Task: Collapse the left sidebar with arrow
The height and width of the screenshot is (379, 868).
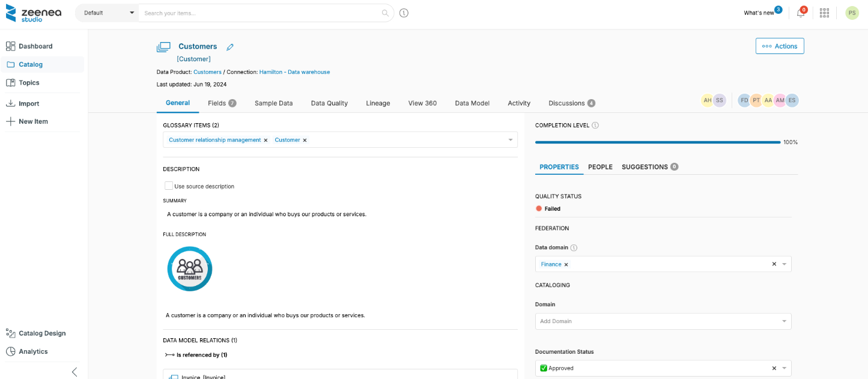Action: pos(74,372)
